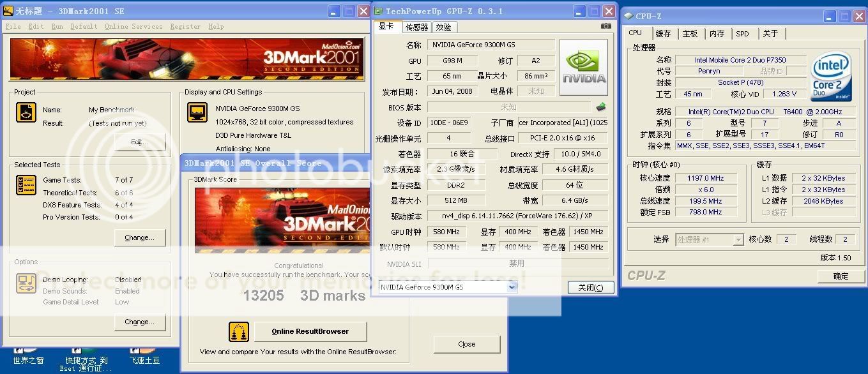Switch to the 传感器 tab in GPU-Z
Screen dimensions: 868x374
(x=416, y=27)
